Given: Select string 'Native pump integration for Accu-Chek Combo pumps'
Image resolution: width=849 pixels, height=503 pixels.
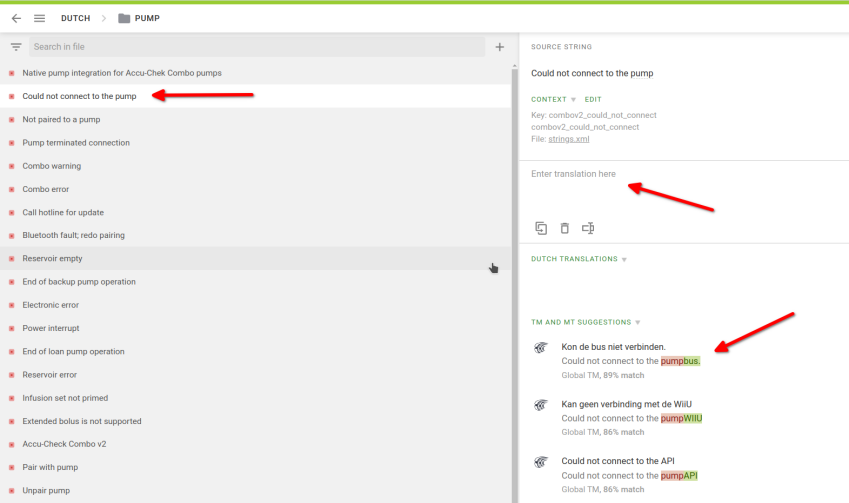Looking at the screenshot, I should (122, 73).
